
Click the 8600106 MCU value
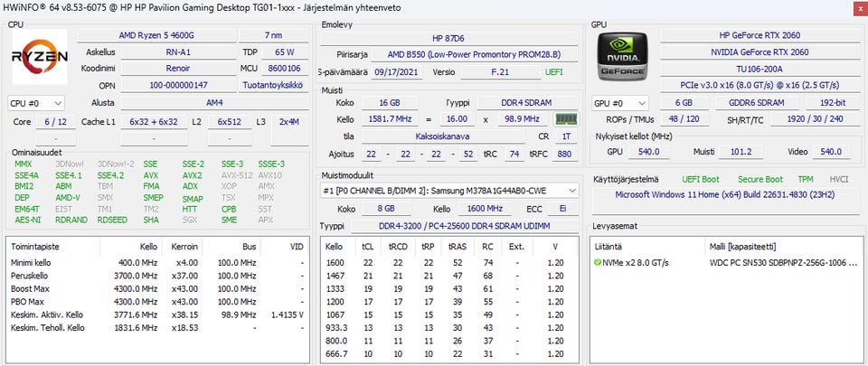click(285, 69)
